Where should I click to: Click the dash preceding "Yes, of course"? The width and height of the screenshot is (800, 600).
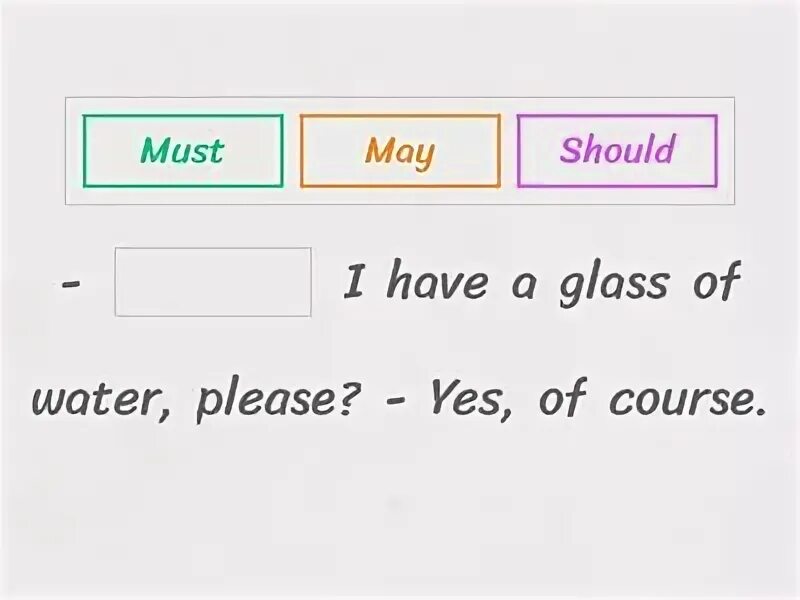click(x=397, y=401)
